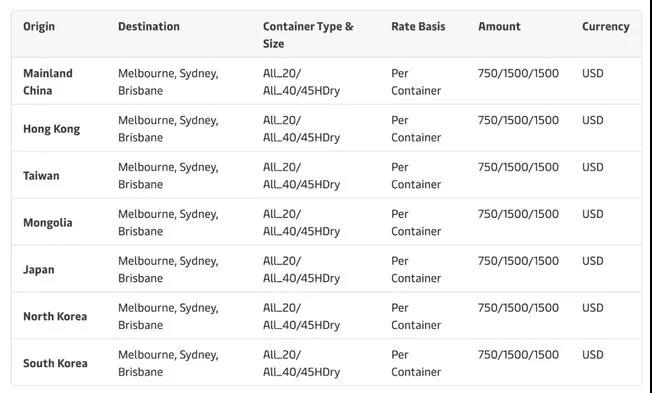The width and height of the screenshot is (652, 393).
Task: Click Per Container in Mongolia row
Action: [416, 223]
